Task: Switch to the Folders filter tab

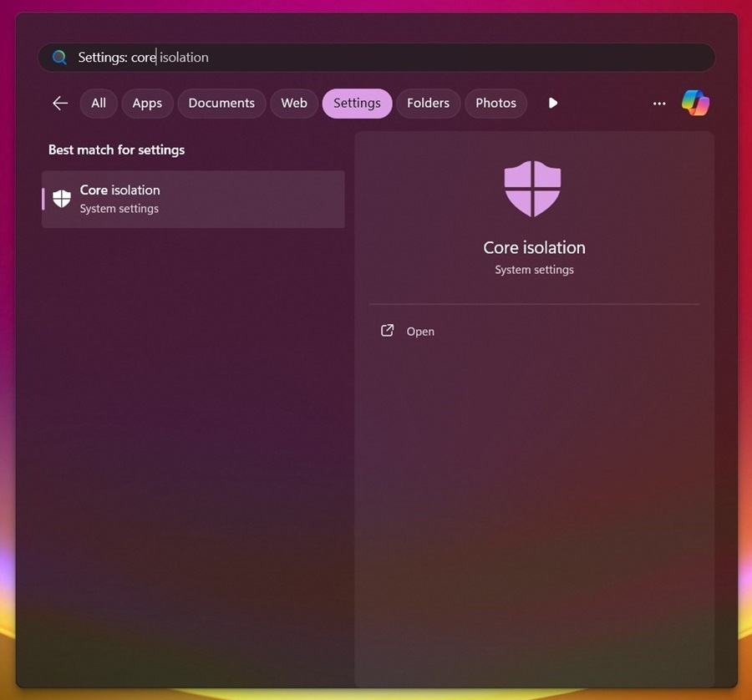Action: (428, 103)
